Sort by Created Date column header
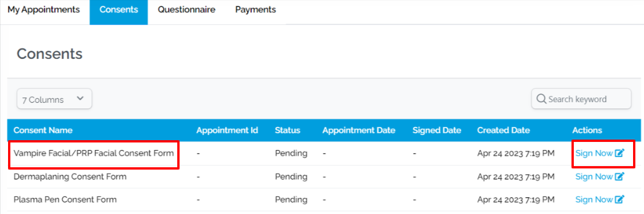The width and height of the screenshot is (644, 214). click(x=504, y=130)
